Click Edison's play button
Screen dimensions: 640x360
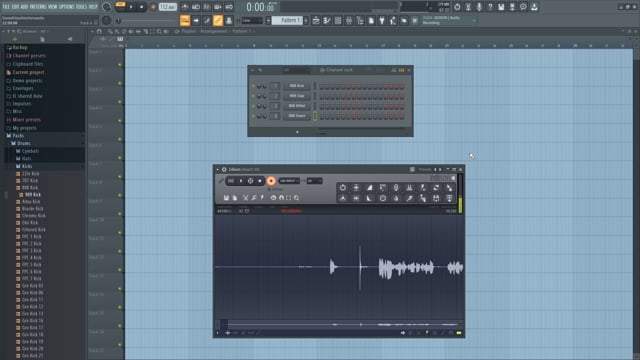click(x=241, y=181)
